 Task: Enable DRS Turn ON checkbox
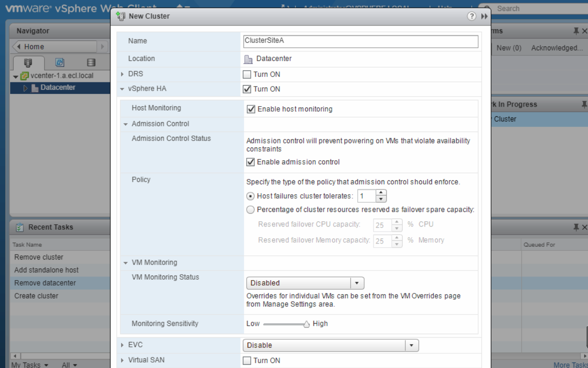tap(247, 75)
